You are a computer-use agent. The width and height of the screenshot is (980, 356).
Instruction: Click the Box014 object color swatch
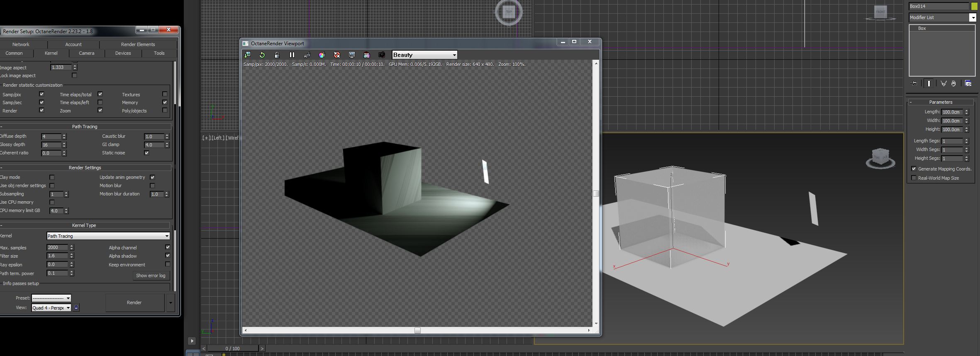tap(974, 6)
